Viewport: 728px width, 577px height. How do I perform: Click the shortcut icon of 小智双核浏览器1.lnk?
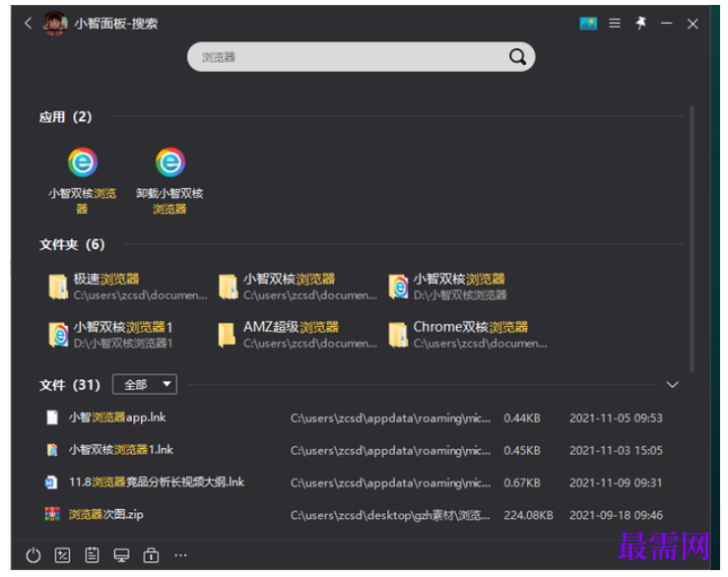(x=52, y=450)
